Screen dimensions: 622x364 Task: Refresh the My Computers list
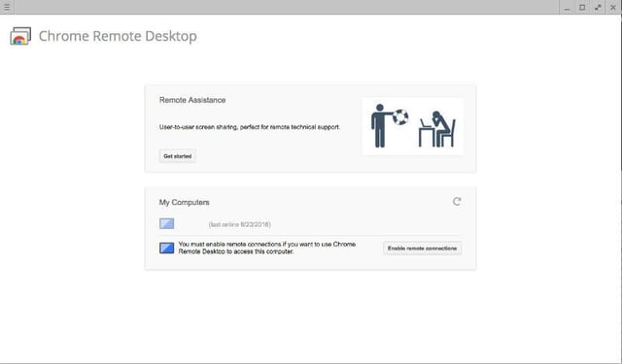tap(457, 202)
